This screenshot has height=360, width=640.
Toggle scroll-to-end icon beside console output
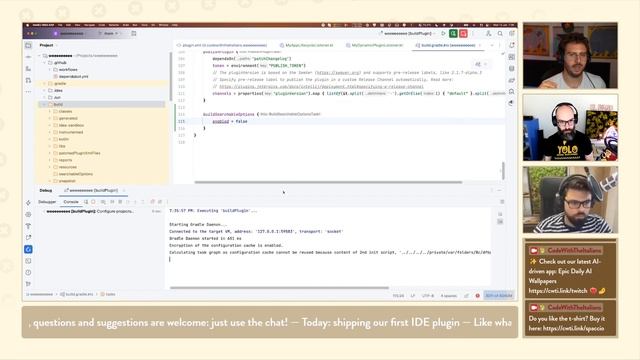[x=500, y=222]
